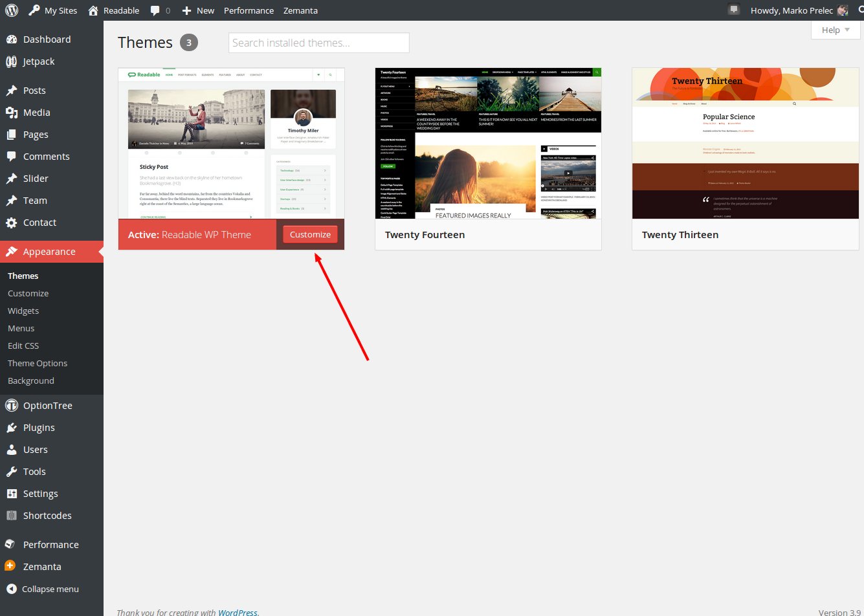Expand the Help dropdown tab
Image resolution: width=864 pixels, height=616 pixels.
[x=836, y=30]
